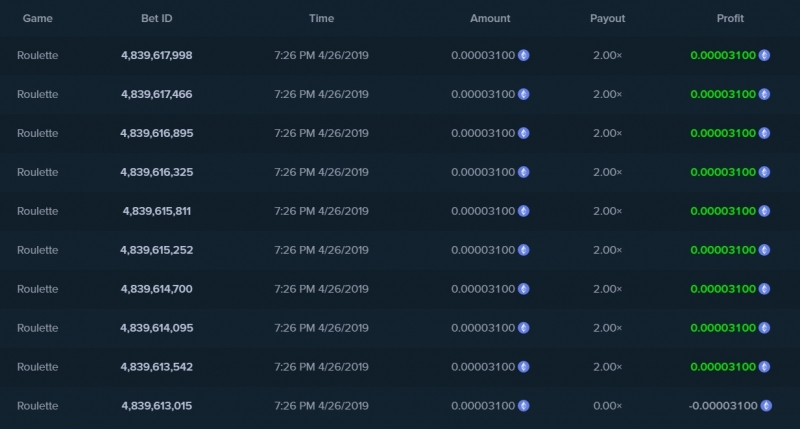Click amount 0.00003100 for bet 4,839,615,252
Viewport: 800px width, 429px height.
483,250
